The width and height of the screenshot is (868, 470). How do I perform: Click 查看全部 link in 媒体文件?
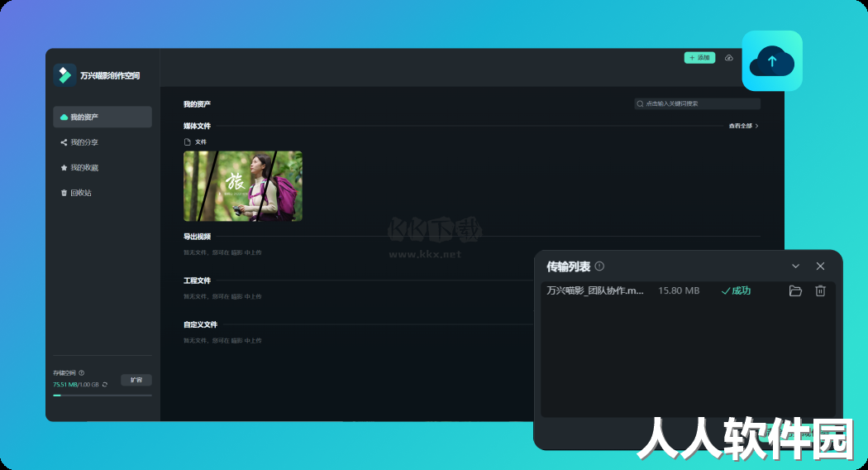743,126
